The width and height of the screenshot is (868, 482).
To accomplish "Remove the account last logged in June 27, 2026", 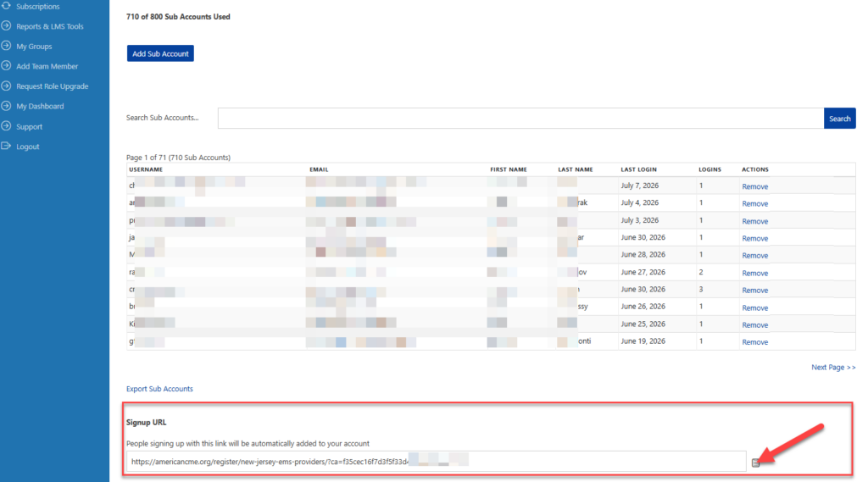I will tap(755, 274).
